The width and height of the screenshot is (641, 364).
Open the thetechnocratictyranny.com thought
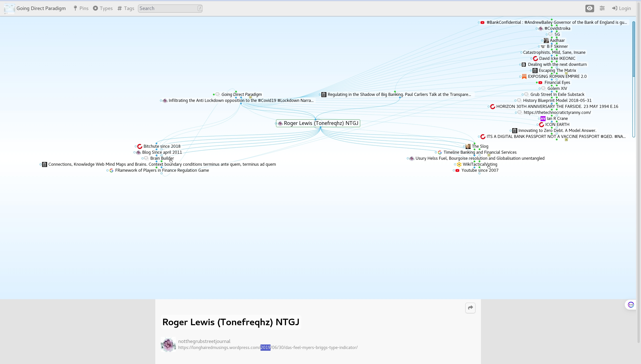pyautogui.click(x=557, y=112)
